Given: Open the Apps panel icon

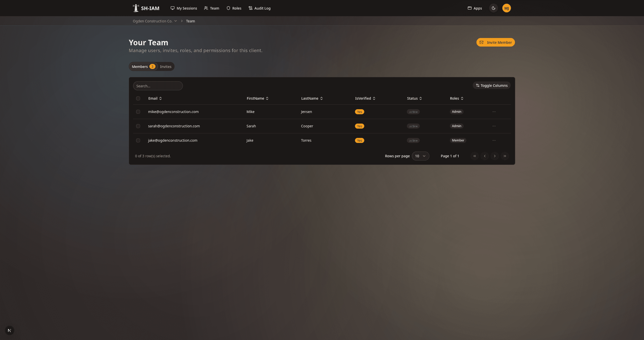Looking at the screenshot, I should point(469,8).
